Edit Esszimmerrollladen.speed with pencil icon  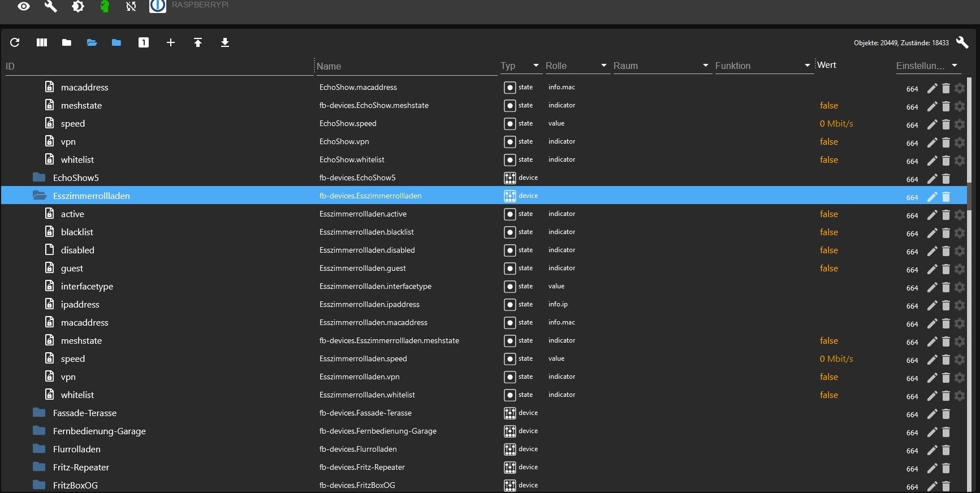(932, 360)
